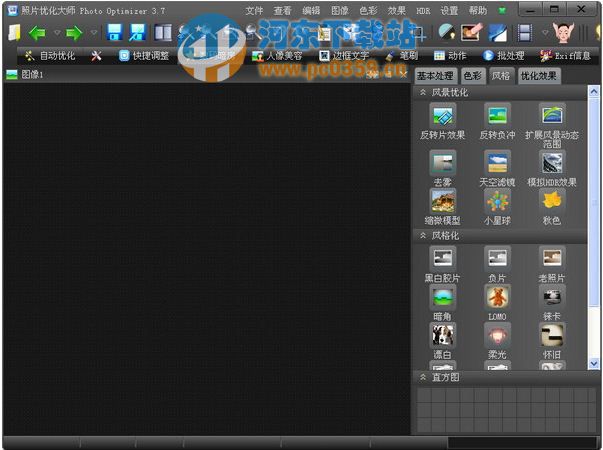Choose the 小星球 little planet effect

point(497,200)
